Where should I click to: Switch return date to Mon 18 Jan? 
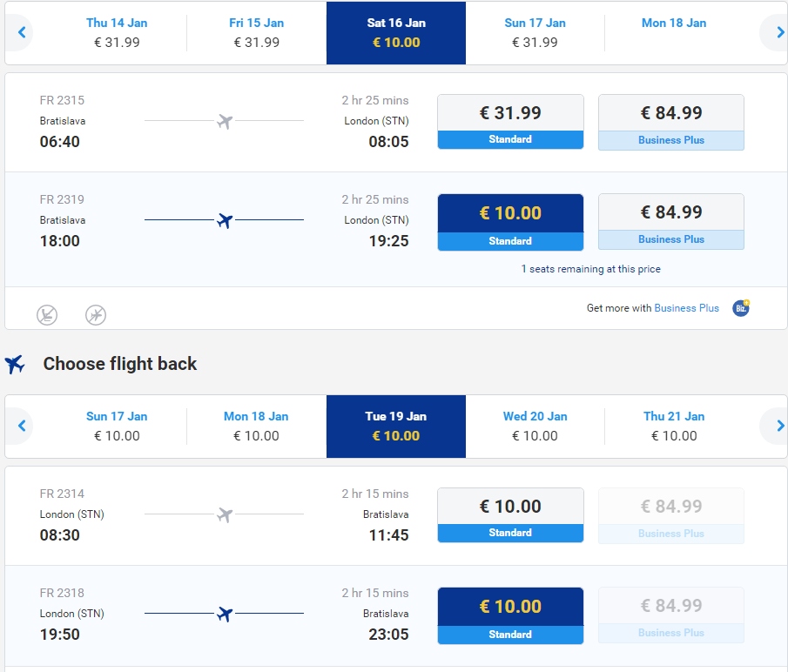click(256, 426)
